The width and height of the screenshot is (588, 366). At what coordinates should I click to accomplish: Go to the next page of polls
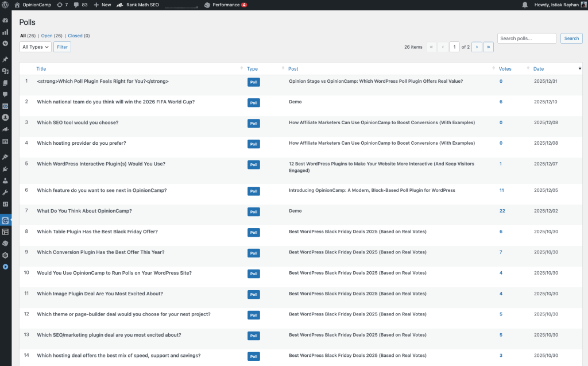click(x=477, y=47)
